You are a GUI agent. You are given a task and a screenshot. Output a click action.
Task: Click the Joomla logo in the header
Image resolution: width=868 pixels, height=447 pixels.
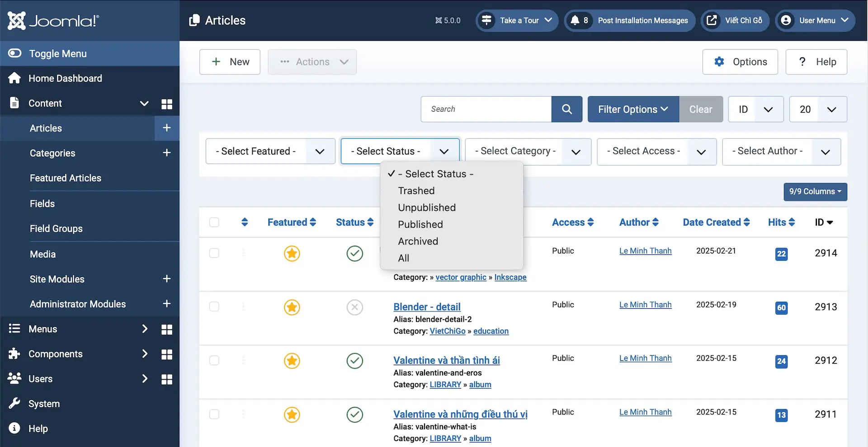click(53, 20)
